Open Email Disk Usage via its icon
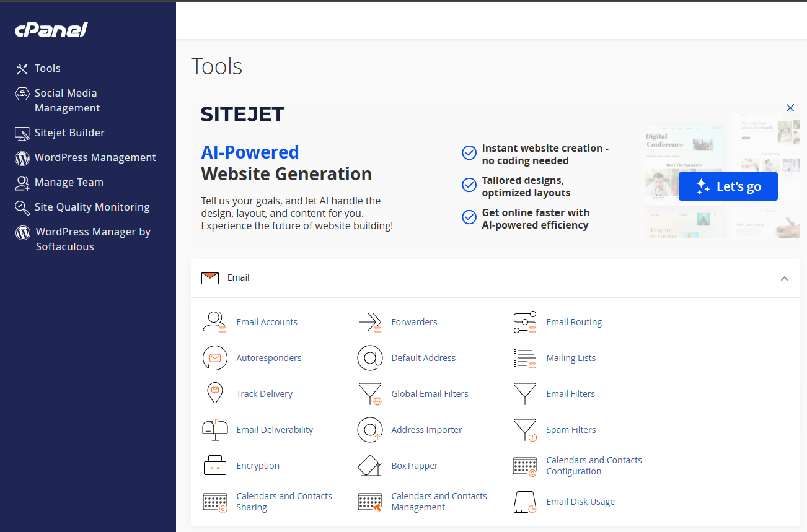 [x=524, y=502]
